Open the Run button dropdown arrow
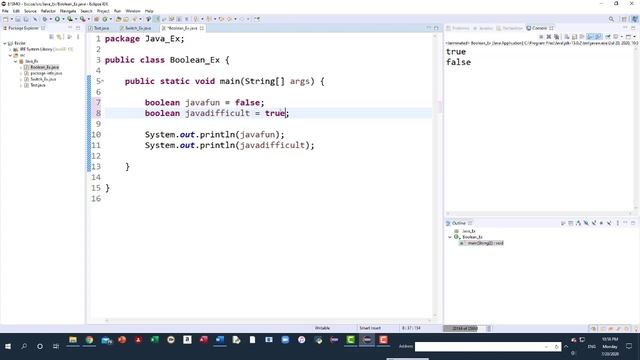 (63, 19)
